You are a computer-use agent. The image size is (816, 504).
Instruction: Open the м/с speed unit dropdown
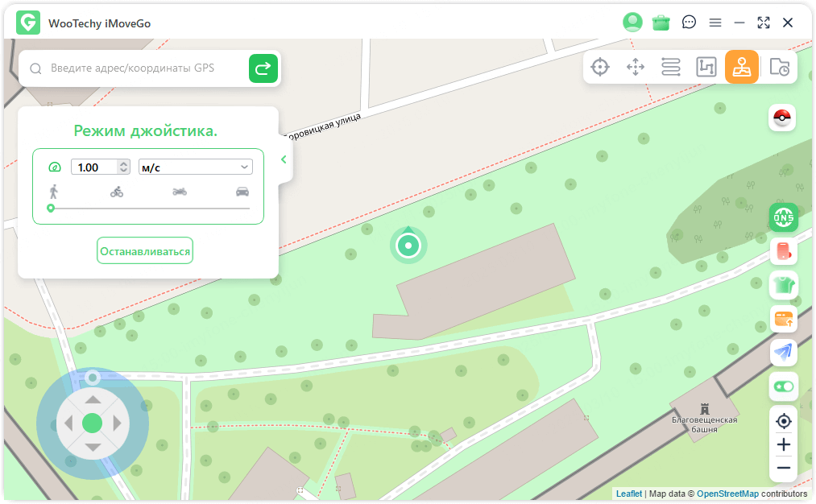tap(195, 167)
